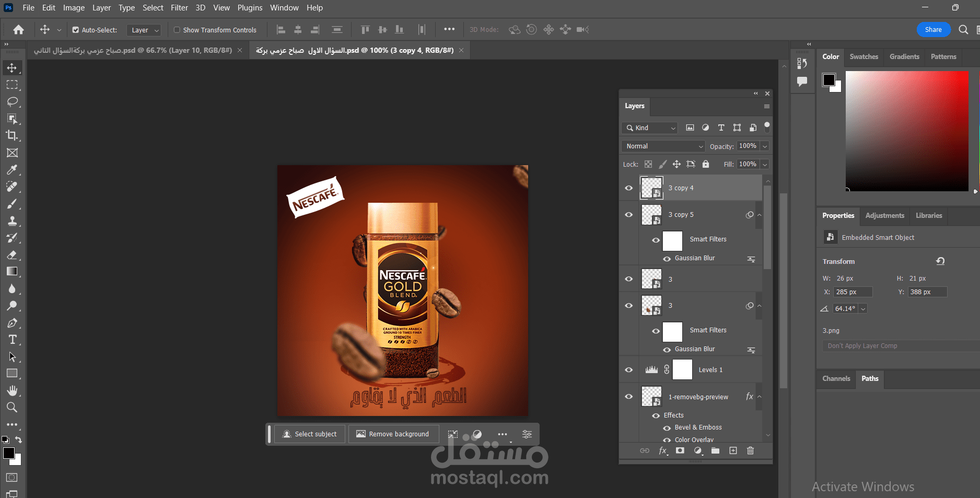980x498 pixels.
Task: Select the Brush tool
Action: pos(12,204)
